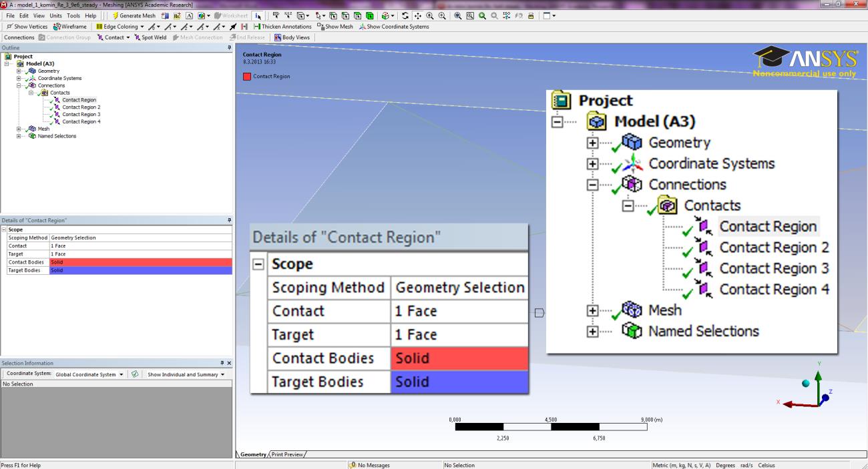This screenshot has width=868, height=469.
Task: Set the ISO isometric view
Action: (x=506, y=15)
